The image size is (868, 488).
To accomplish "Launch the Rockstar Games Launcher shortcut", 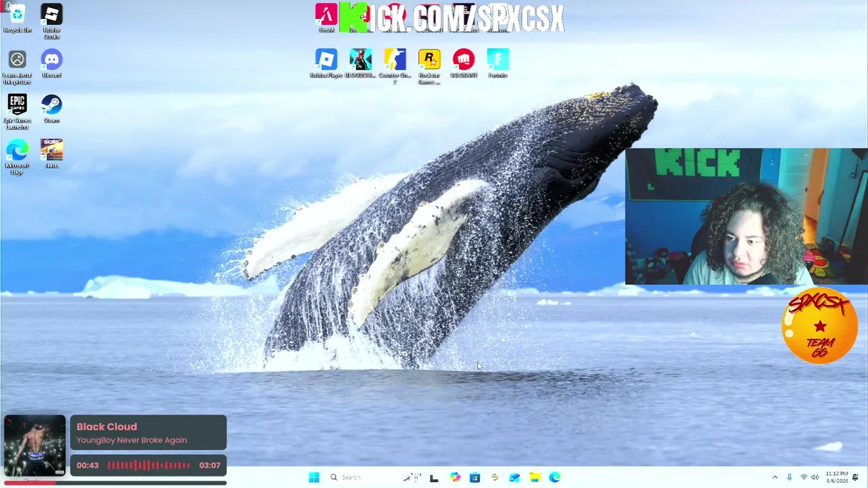I will [429, 66].
